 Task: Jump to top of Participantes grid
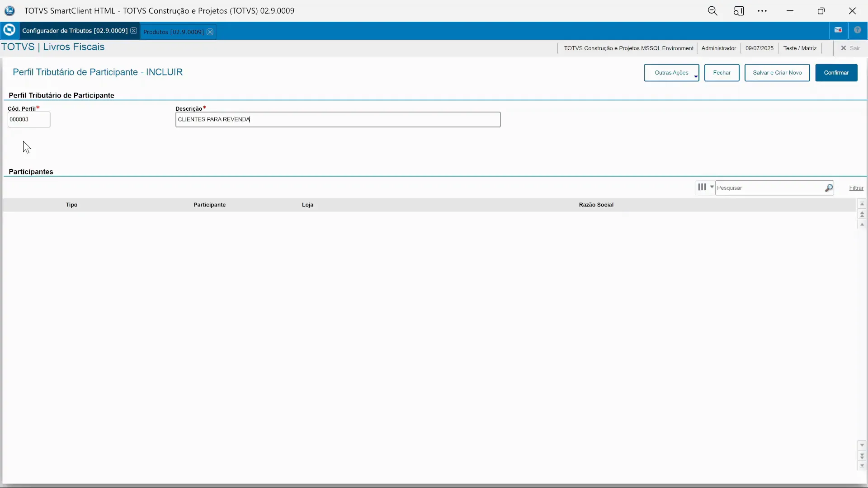tap(862, 204)
